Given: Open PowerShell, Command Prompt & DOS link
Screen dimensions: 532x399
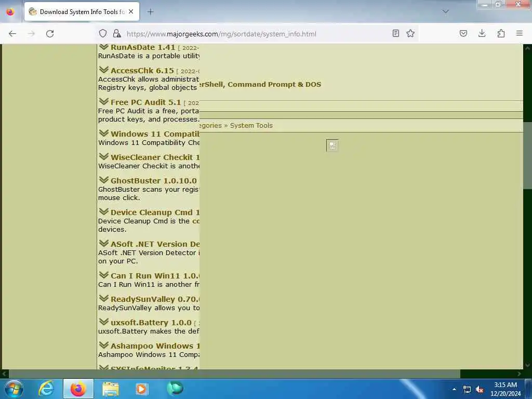Looking at the screenshot, I should tap(260, 85).
